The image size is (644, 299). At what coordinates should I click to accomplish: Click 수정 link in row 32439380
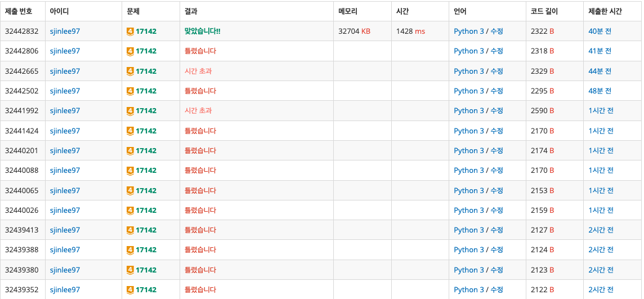497,270
